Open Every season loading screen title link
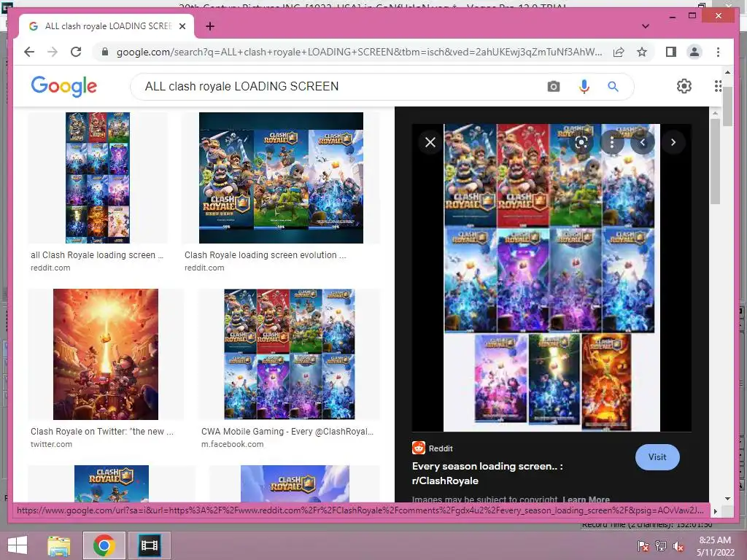 pos(487,473)
